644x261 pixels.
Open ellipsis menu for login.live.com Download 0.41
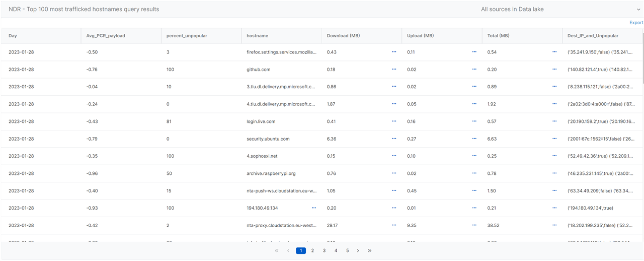click(x=394, y=121)
